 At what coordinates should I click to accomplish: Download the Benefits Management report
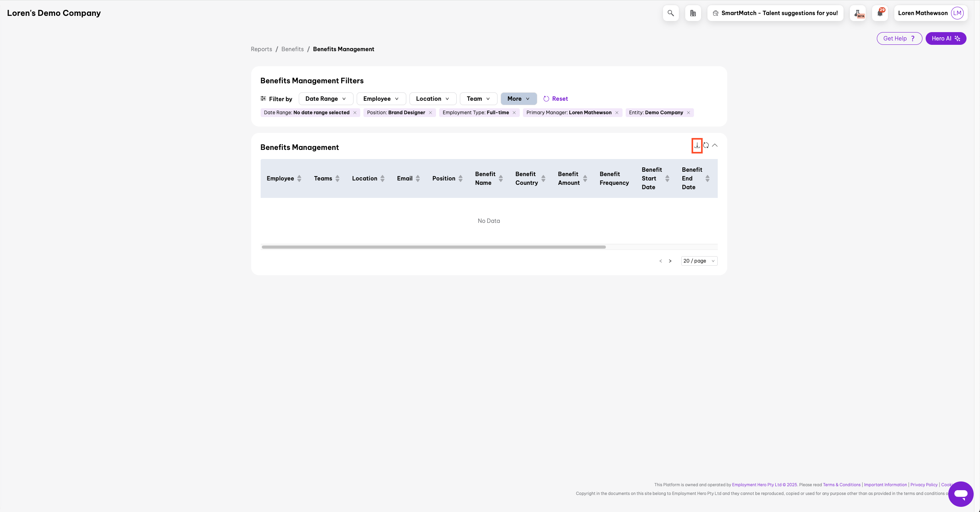coord(697,146)
